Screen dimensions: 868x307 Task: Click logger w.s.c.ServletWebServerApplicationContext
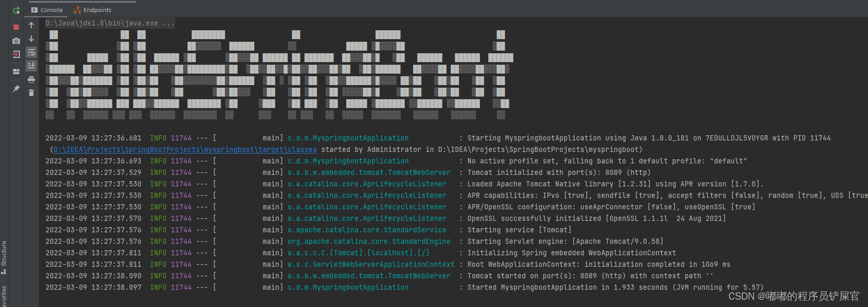(371, 264)
